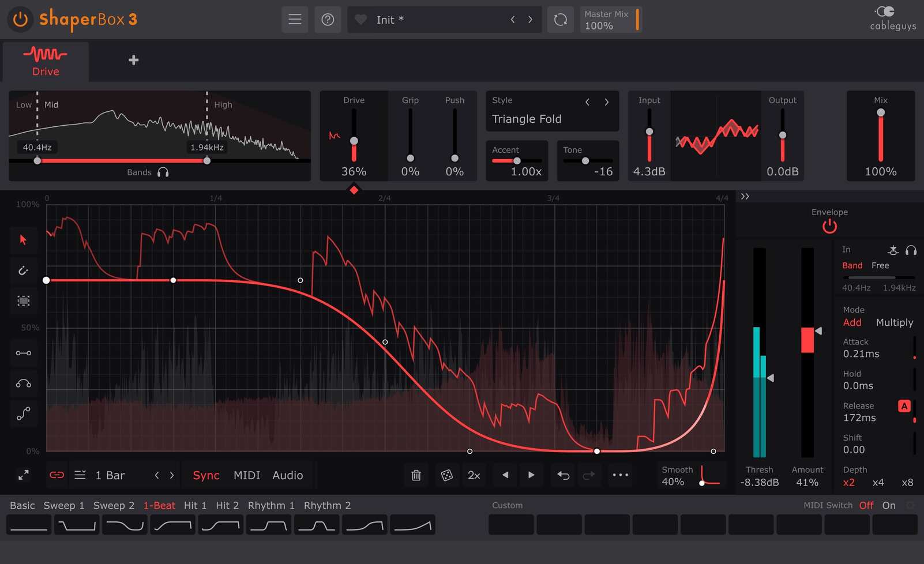Open the hamburger menu next to the logo
The width and height of the screenshot is (924, 564).
[x=295, y=19]
